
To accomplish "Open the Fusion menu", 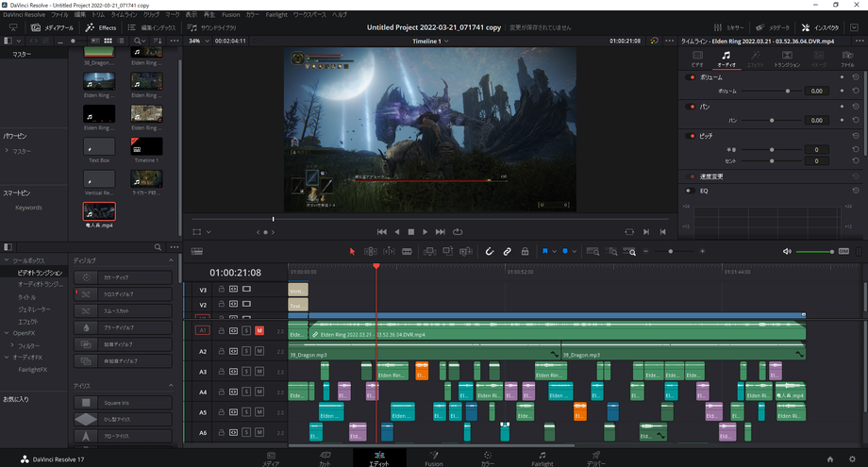I will [x=231, y=14].
